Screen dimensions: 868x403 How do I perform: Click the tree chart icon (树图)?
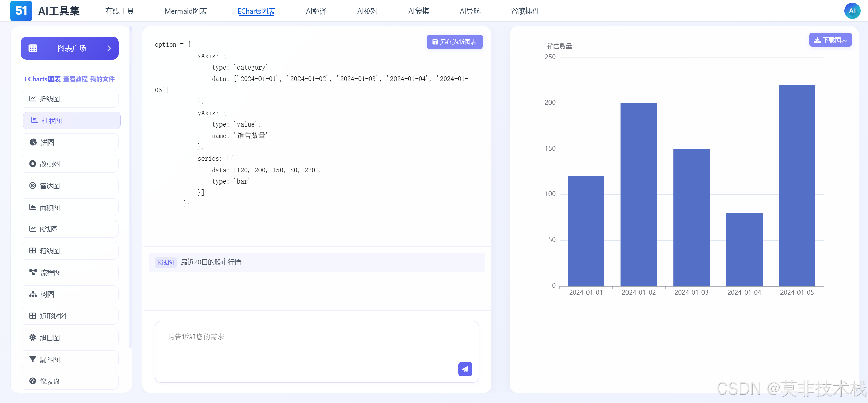tap(33, 294)
